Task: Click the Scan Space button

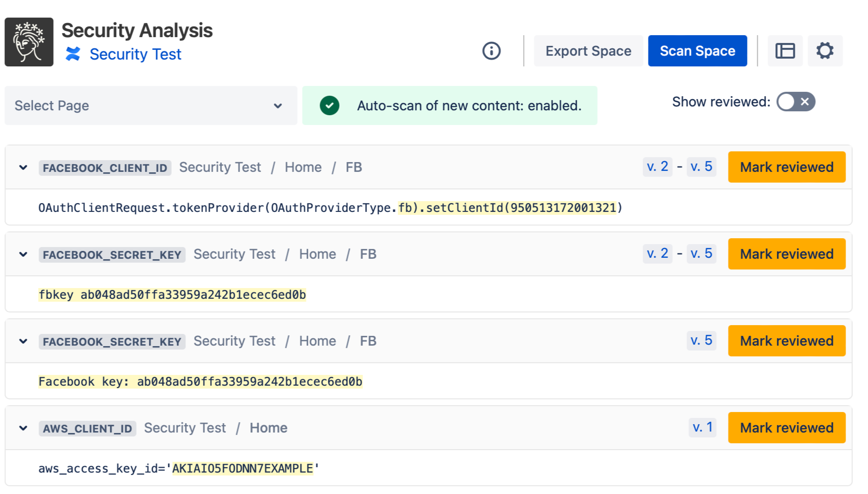Action: point(697,51)
